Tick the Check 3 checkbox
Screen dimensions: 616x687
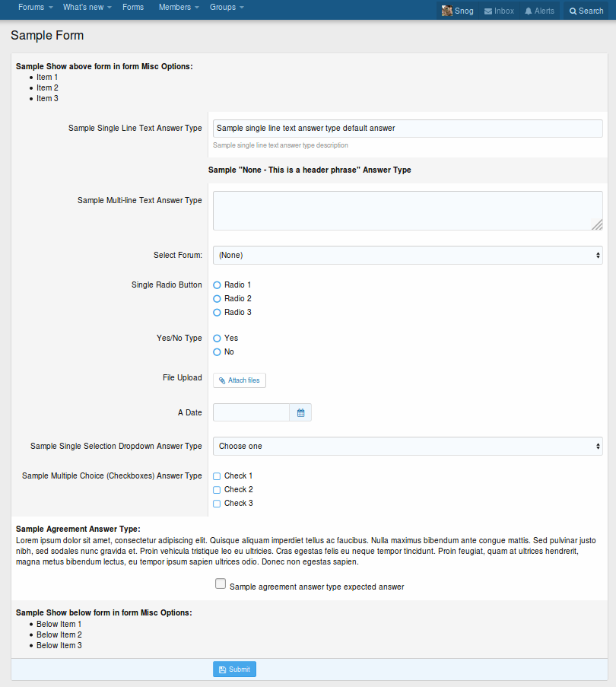(x=217, y=504)
